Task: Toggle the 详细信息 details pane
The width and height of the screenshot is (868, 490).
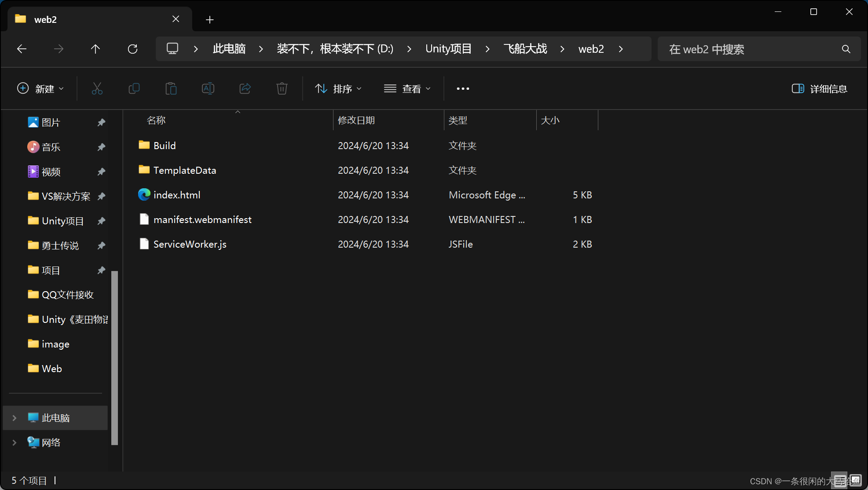Action: pos(819,89)
